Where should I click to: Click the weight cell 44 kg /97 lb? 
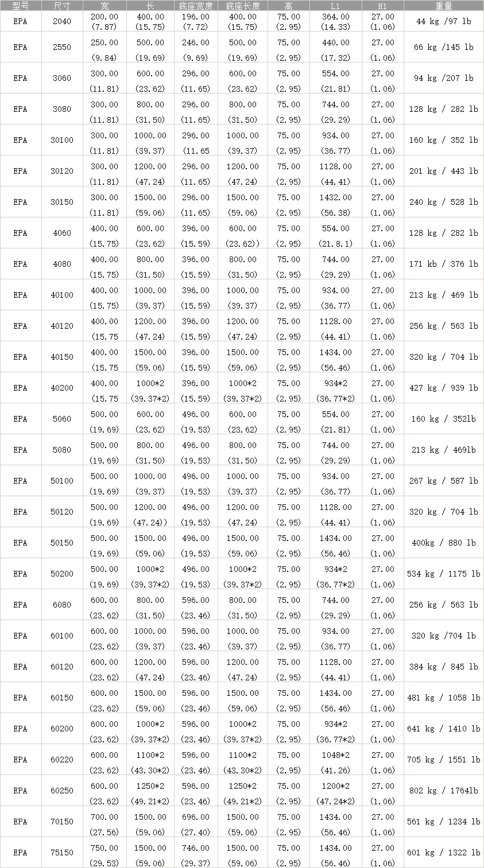(x=443, y=22)
